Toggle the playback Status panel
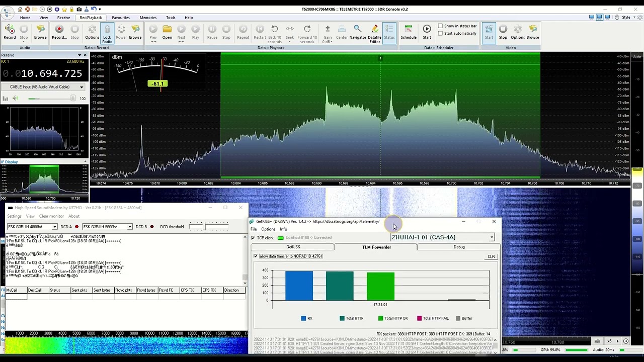This screenshot has width=644, height=362. tap(389, 32)
